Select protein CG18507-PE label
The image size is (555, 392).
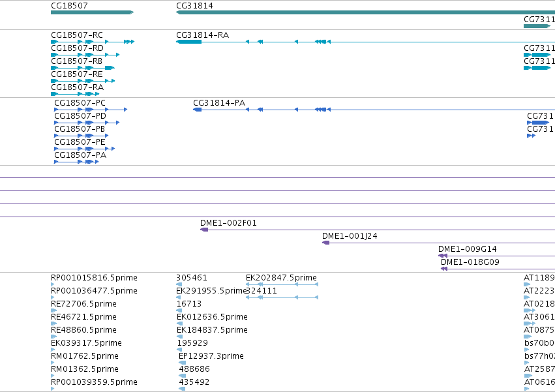pyautogui.click(x=80, y=142)
